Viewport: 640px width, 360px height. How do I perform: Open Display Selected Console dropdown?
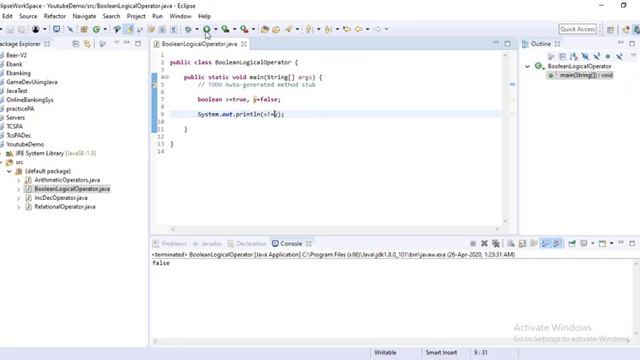click(593, 244)
